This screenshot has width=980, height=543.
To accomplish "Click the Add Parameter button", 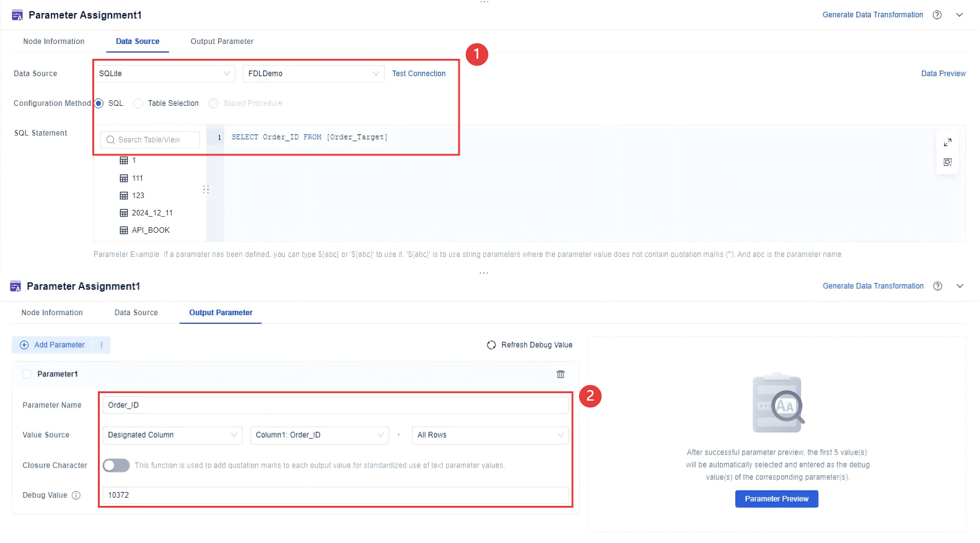I will [53, 345].
